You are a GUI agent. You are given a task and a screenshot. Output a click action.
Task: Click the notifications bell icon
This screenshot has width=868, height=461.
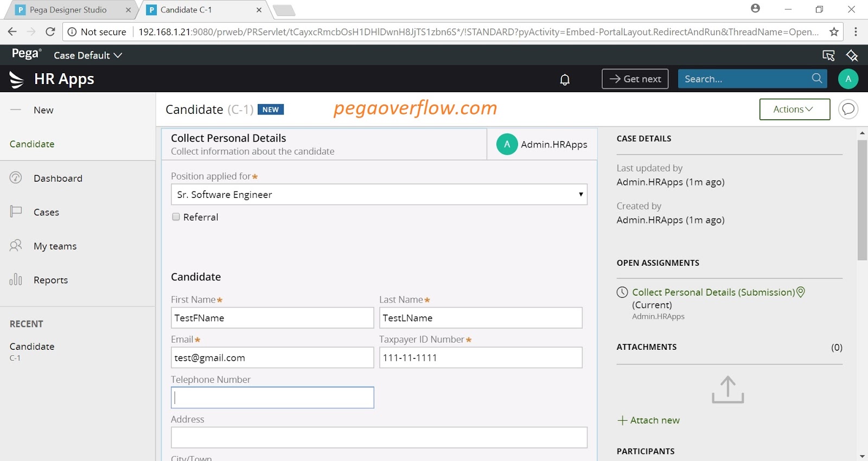[x=565, y=80]
